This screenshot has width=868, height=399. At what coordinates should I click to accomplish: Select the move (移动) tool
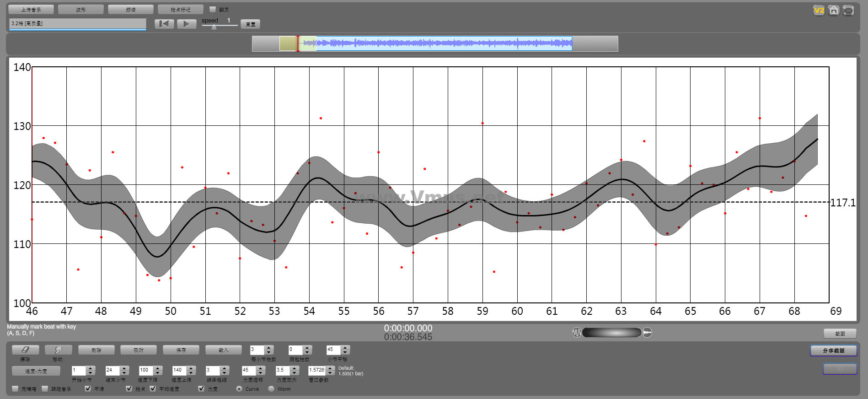coord(58,350)
